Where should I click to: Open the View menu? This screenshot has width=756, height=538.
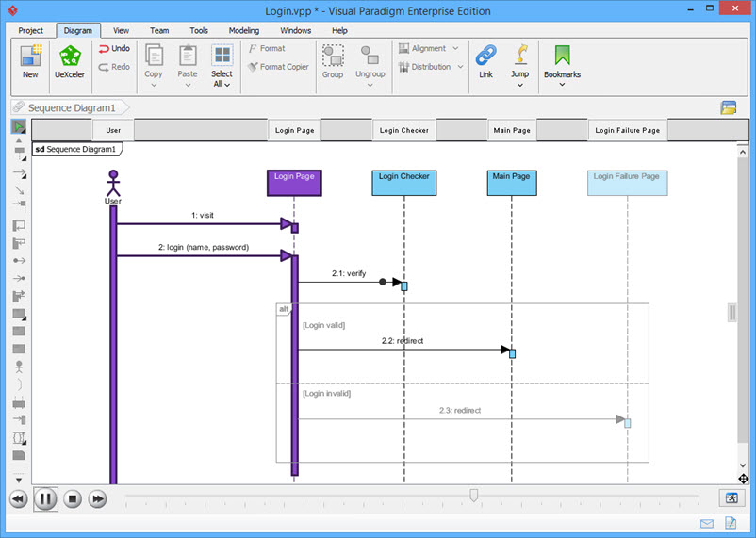coord(121,30)
